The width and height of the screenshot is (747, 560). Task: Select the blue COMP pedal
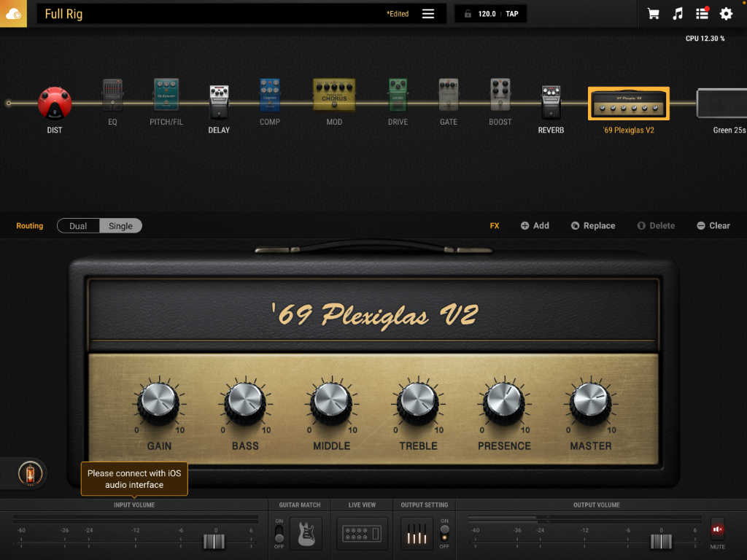pyautogui.click(x=270, y=95)
